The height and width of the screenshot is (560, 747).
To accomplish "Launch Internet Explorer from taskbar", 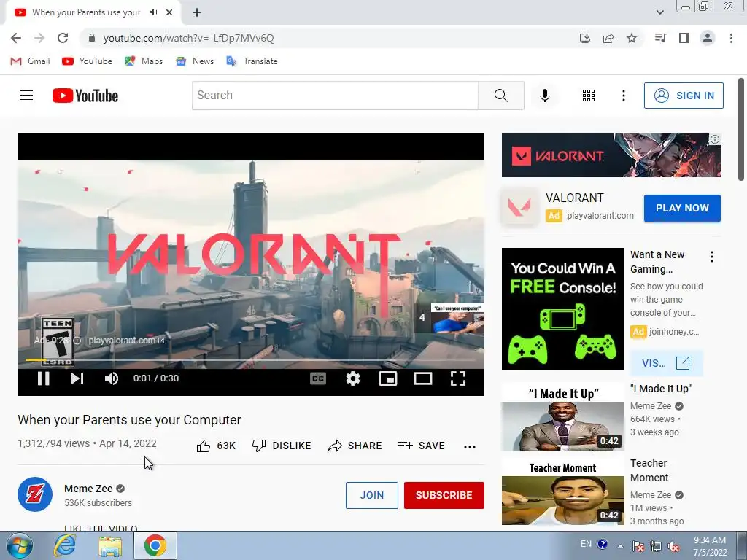I will click(x=65, y=545).
